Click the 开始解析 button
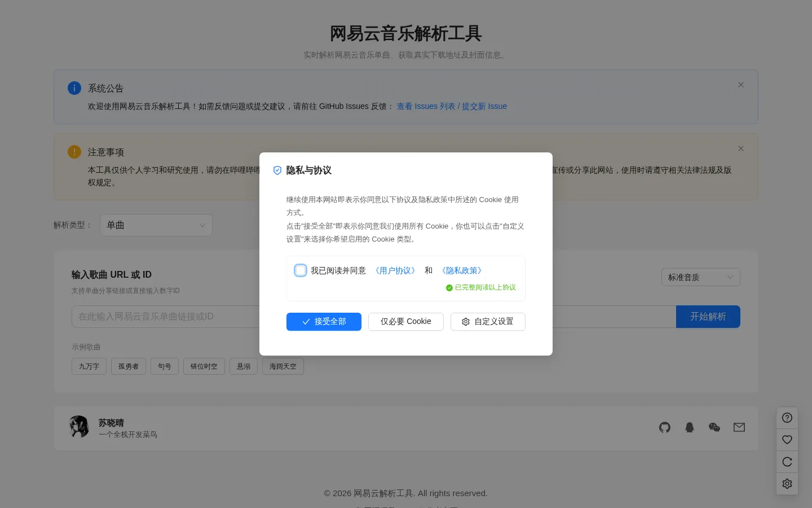Viewport: 812px width, 508px height. click(708, 317)
